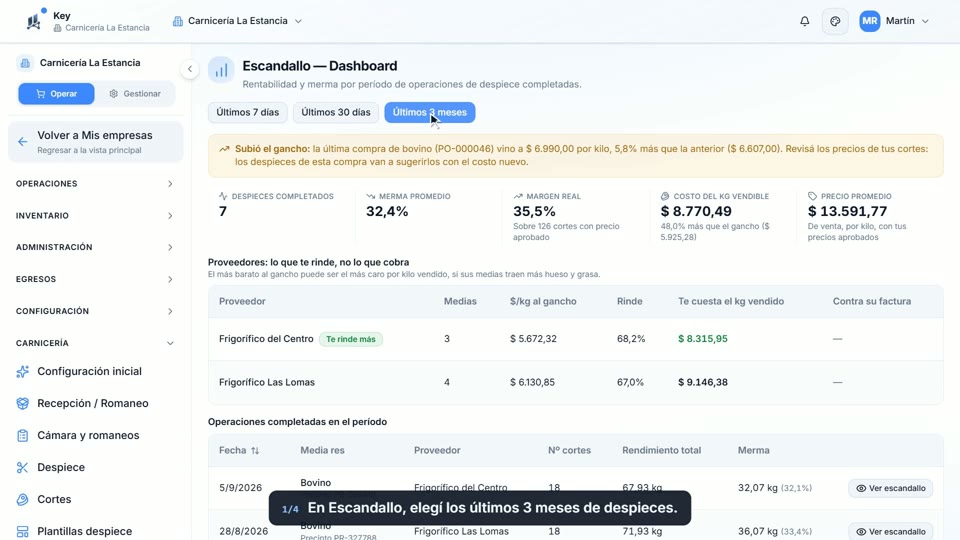Viewport: 960px width, 540px height.
Task: Click the Merma promedio trend icon
Action: coord(370,196)
